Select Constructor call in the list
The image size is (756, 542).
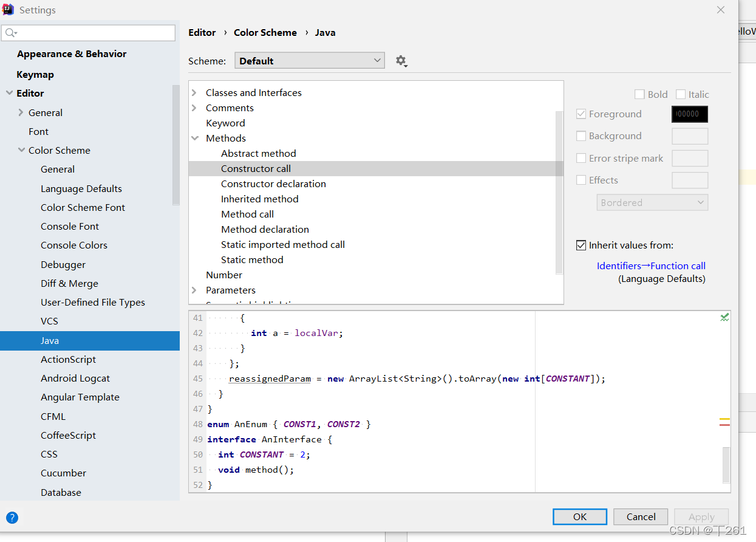point(256,168)
